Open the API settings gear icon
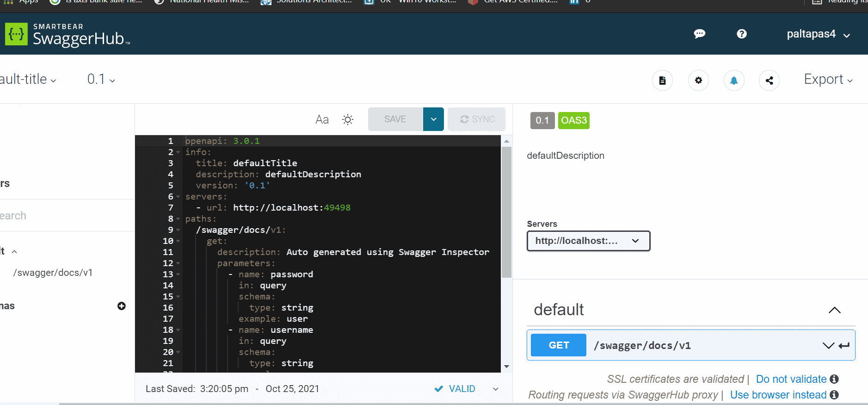The image size is (868, 405). tap(698, 81)
